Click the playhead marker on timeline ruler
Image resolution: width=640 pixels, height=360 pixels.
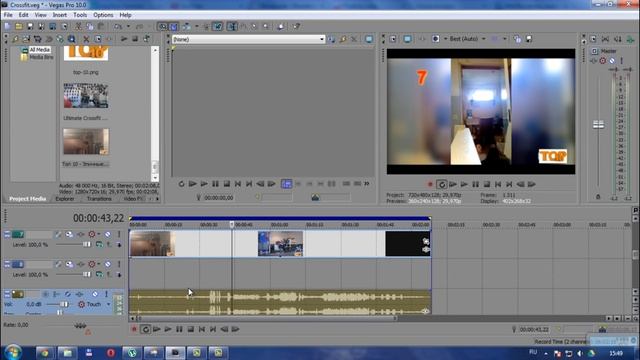(232, 224)
